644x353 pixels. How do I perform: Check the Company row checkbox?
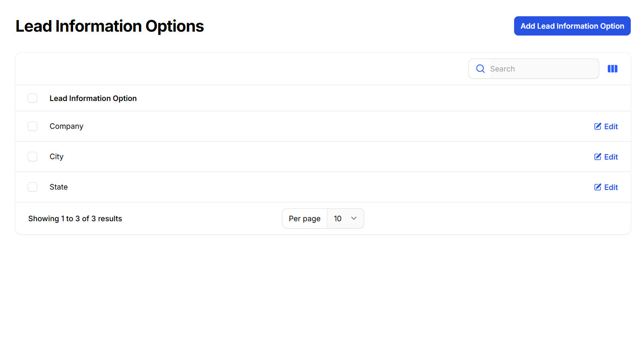tap(32, 126)
